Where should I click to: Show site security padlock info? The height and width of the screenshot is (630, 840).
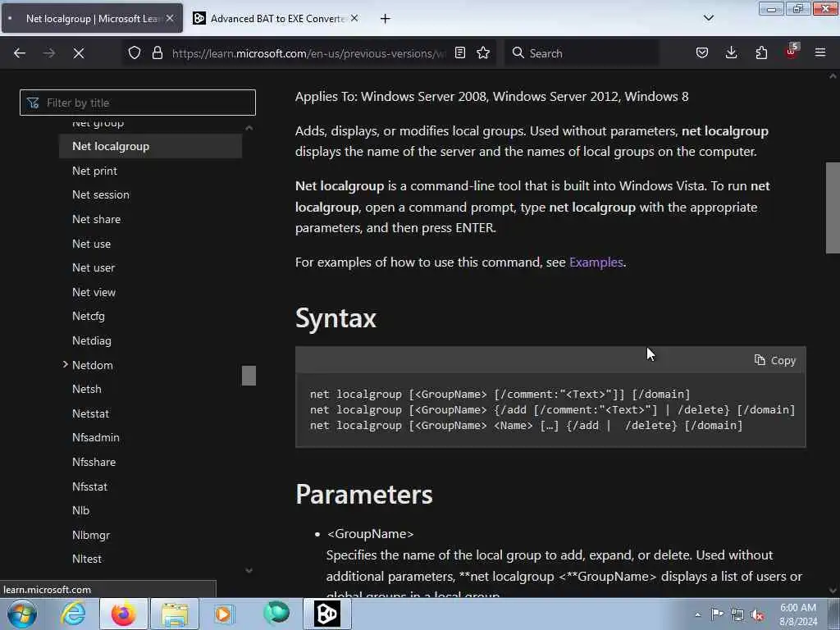click(157, 52)
